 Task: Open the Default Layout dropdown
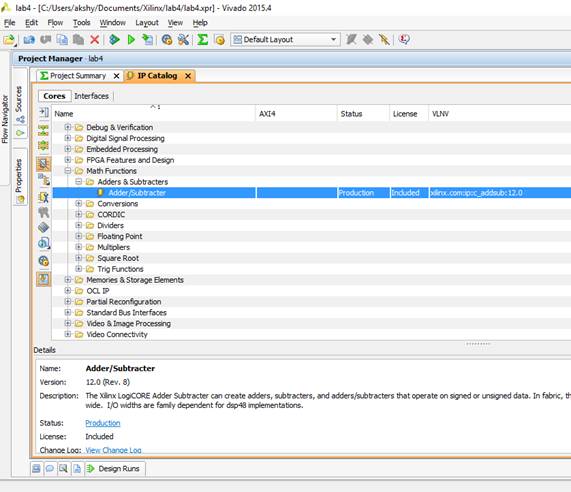pos(286,39)
